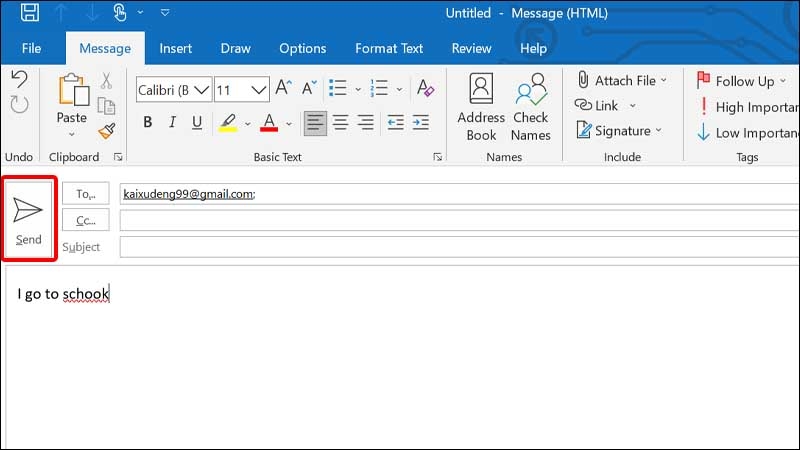The width and height of the screenshot is (800, 450).
Task: Insert a Link
Action: pos(596,106)
